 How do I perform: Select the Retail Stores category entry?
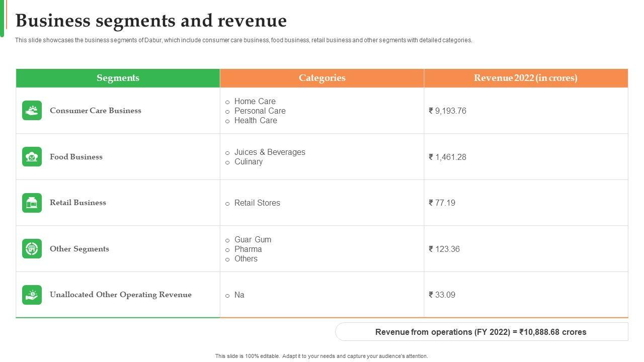257,203
